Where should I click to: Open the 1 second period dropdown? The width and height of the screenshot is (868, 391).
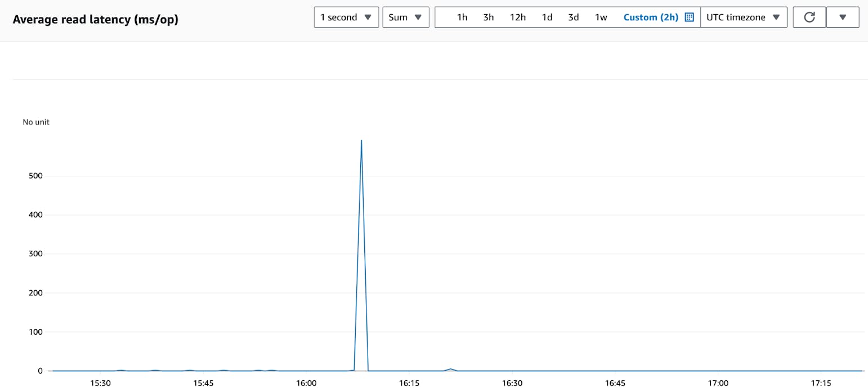pyautogui.click(x=346, y=17)
